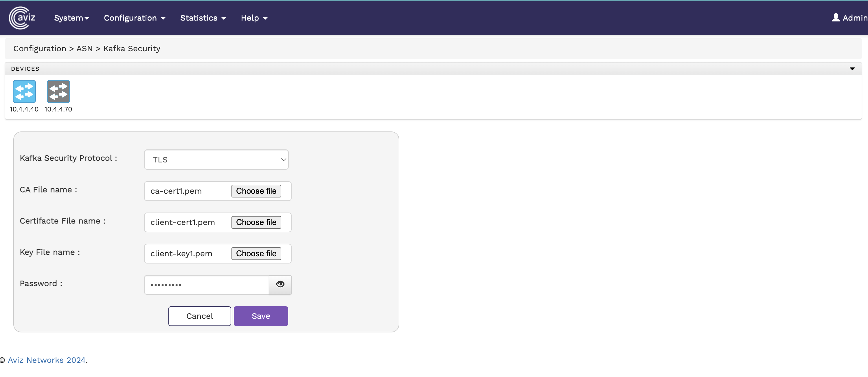868x377 pixels.
Task: Click the Save button
Action: click(x=260, y=316)
